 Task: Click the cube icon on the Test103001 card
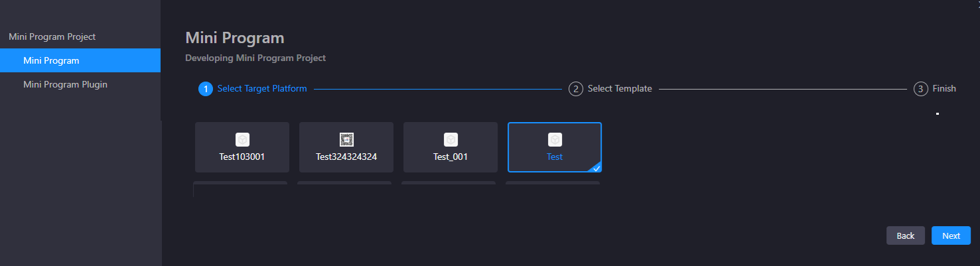pos(242,139)
